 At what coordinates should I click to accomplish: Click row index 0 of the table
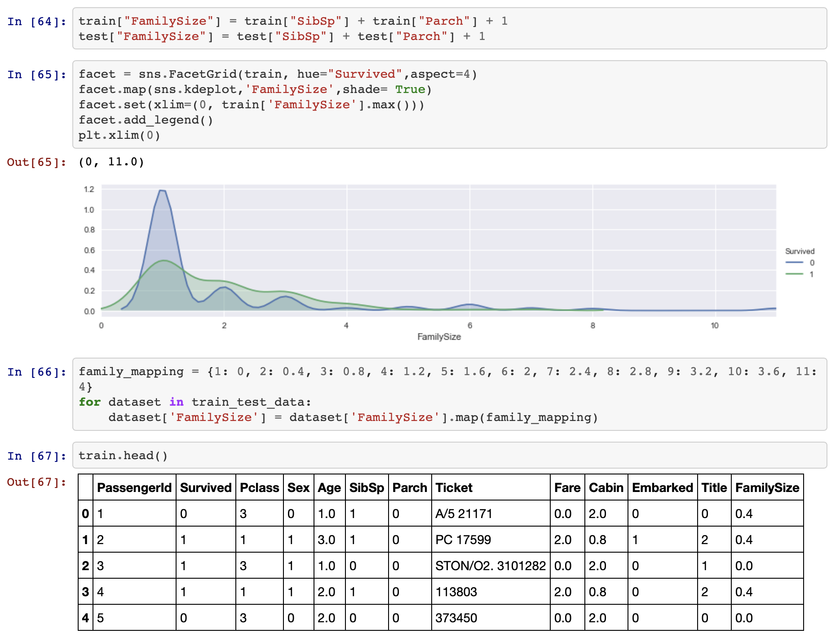[x=85, y=514]
